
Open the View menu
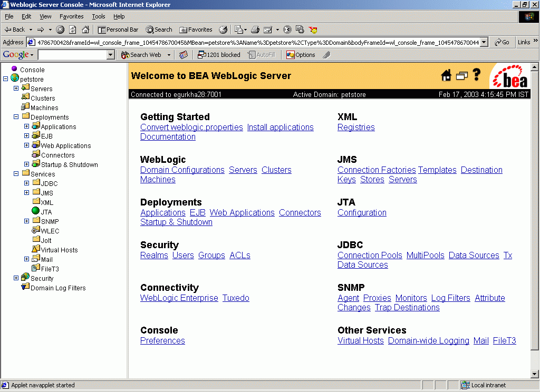45,16
